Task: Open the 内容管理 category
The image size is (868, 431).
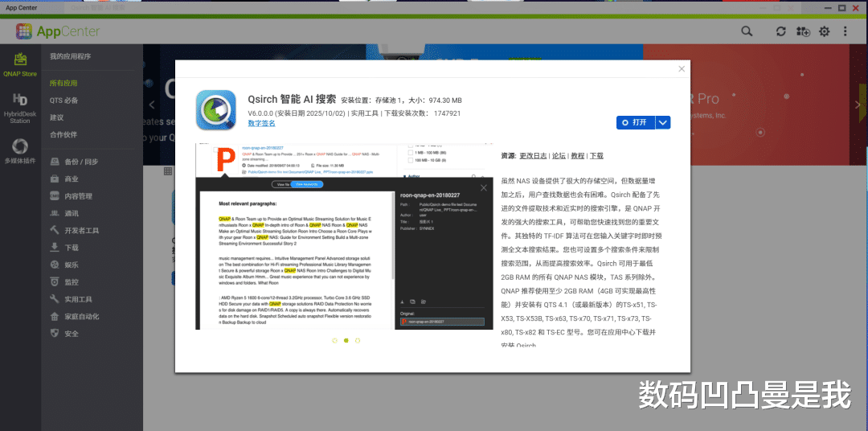Action: [x=71, y=196]
